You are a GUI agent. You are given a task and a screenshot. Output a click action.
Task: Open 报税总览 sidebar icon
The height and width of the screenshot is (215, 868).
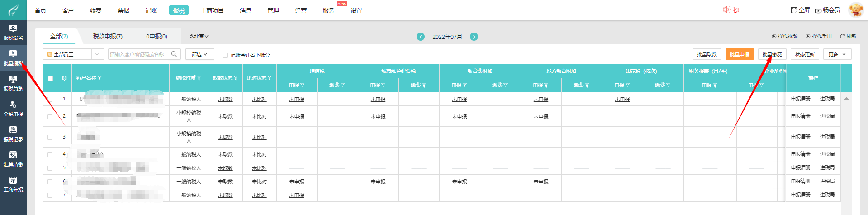13,83
